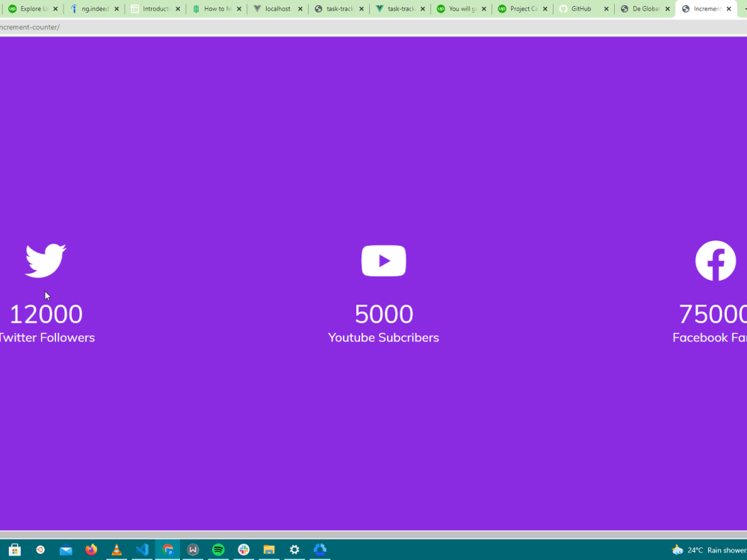
Task: Switch to the task-track tab with the globe icon
Action: tap(338, 8)
